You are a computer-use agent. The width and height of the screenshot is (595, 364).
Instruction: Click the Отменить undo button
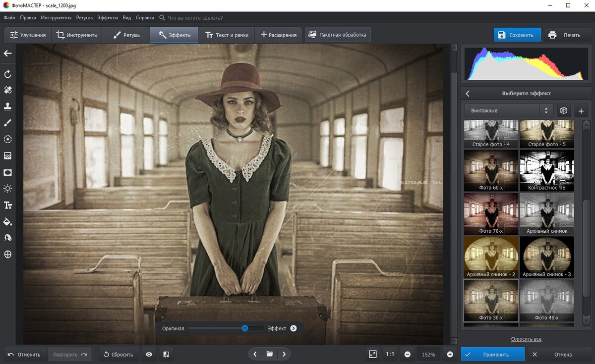click(25, 355)
